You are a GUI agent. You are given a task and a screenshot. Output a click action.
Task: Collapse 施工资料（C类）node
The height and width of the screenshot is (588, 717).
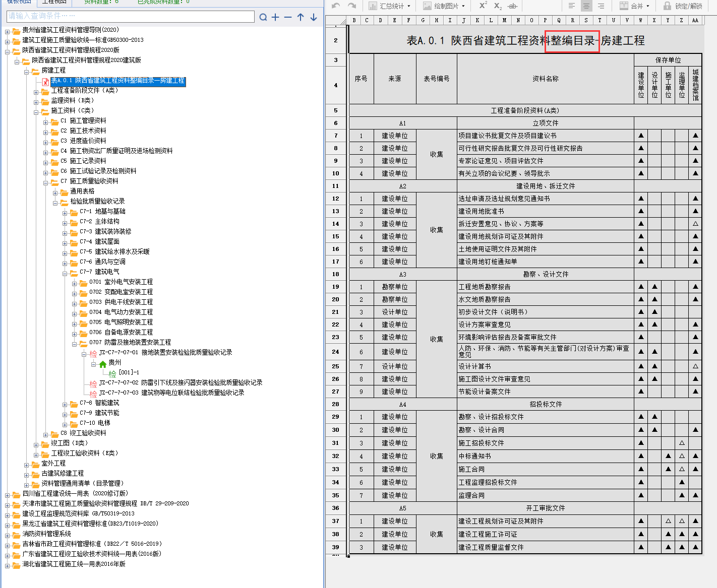(36, 112)
